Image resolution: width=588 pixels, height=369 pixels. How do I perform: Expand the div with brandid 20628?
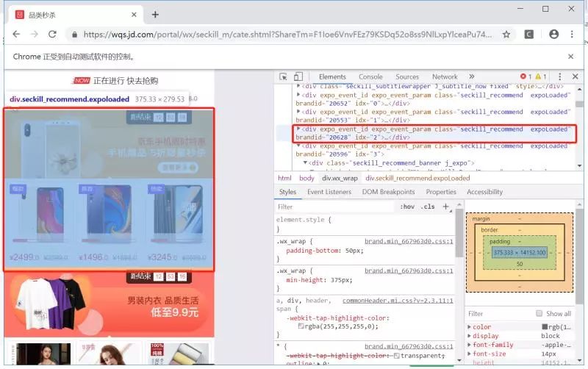(298, 128)
